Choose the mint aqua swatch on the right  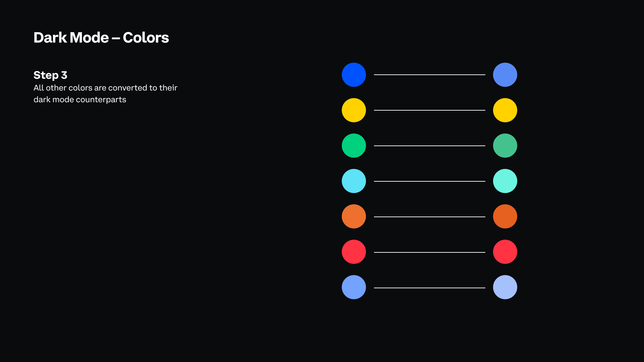(x=505, y=181)
